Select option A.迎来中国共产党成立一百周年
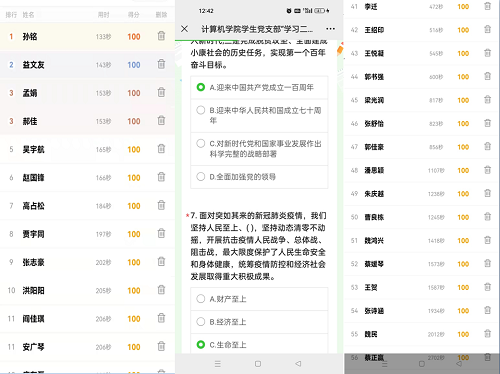Image resolution: width=500 pixels, height=374 pixels. click(x=259, y=87)
